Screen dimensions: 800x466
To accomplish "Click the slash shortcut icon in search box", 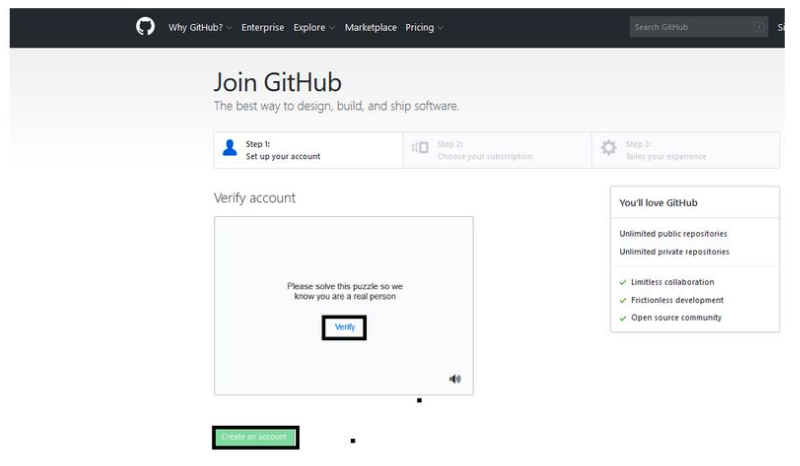I will [x=758, y=27].
